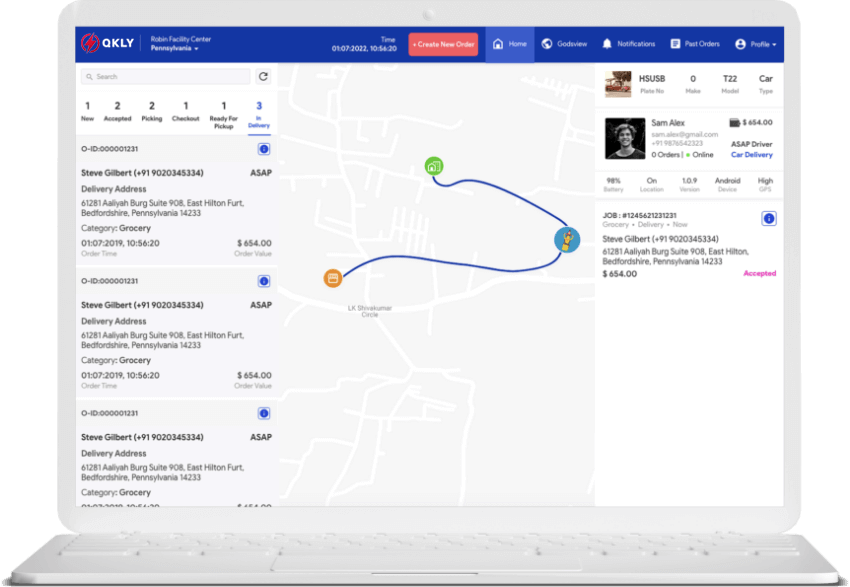
Task: Open the Notifications menu item
Action: coord(629,44)
